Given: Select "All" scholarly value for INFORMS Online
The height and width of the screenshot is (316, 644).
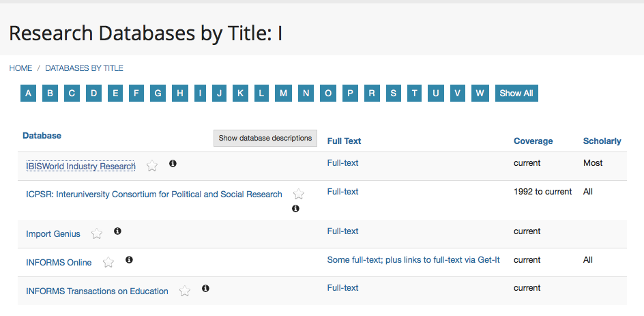Looking at the screenshot, I should point(588,260).
